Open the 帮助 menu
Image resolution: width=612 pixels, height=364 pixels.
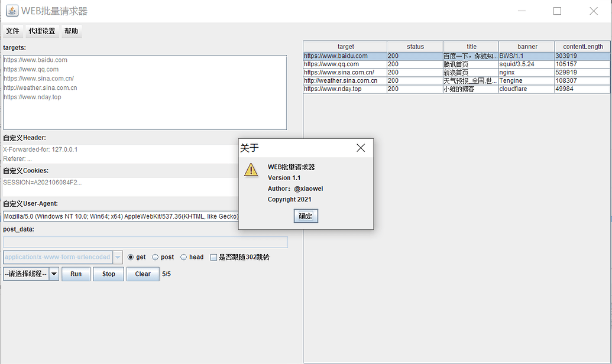(x=71, y=31)
